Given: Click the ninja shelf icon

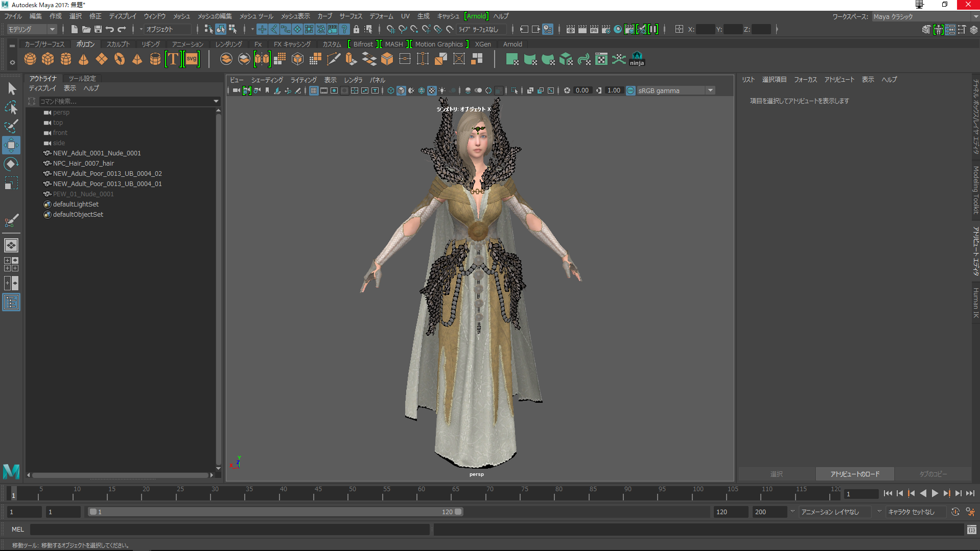Looking at the screenshot, I should [637, 59].
